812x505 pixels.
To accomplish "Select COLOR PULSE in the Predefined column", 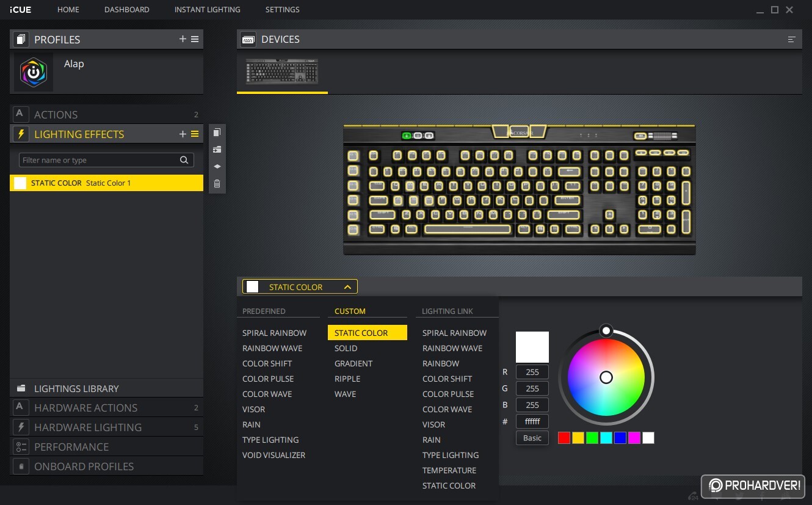I will [x=268, y=379].
